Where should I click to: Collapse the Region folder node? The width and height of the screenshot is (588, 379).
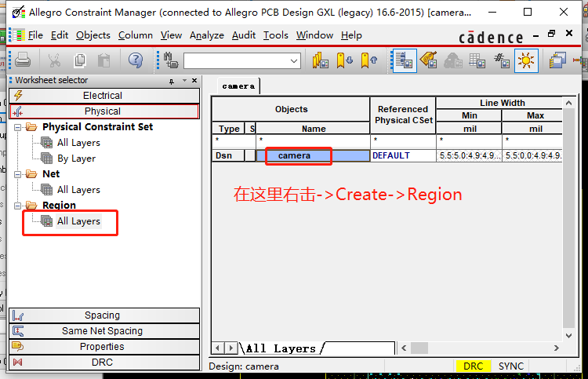point(17,206)
